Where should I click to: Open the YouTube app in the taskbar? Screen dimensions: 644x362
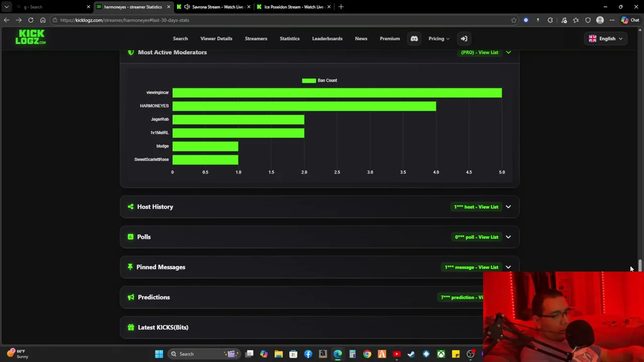pos(396,354)
